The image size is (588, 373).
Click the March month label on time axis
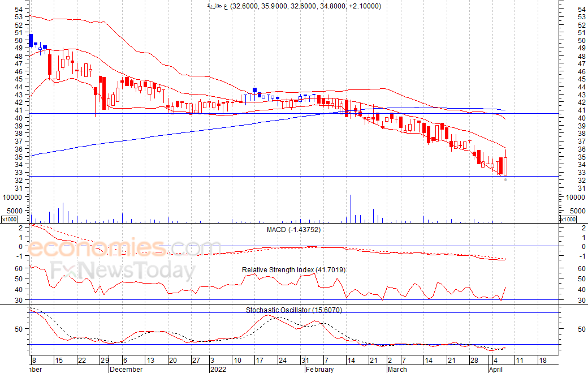tap(397, 369)
